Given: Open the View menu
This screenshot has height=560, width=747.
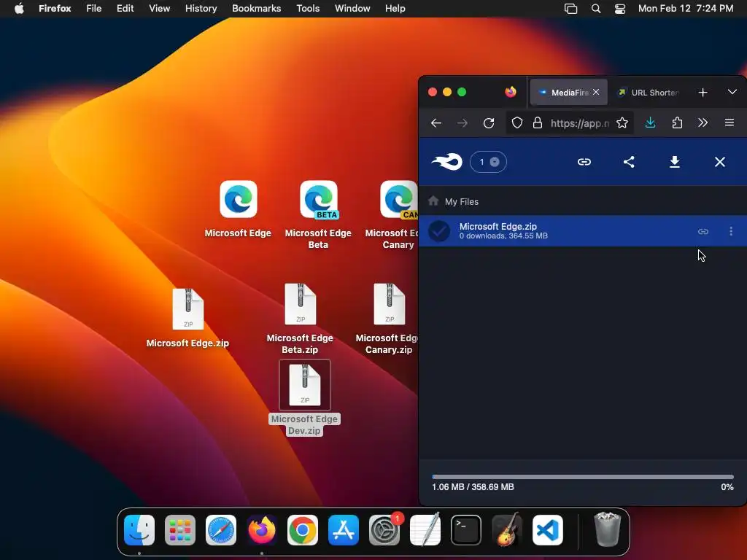Looking at the screenshot, I should click(159, 8).
